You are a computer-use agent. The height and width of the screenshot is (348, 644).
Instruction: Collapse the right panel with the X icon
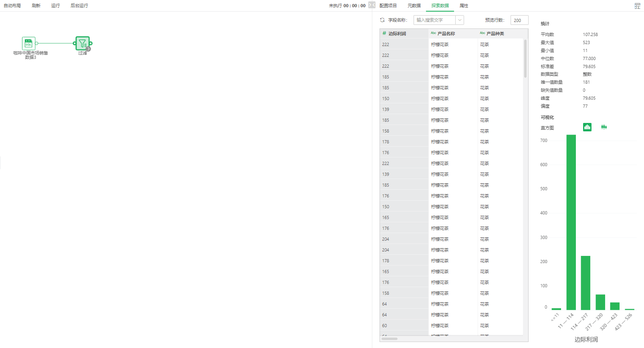pos(372,5)
